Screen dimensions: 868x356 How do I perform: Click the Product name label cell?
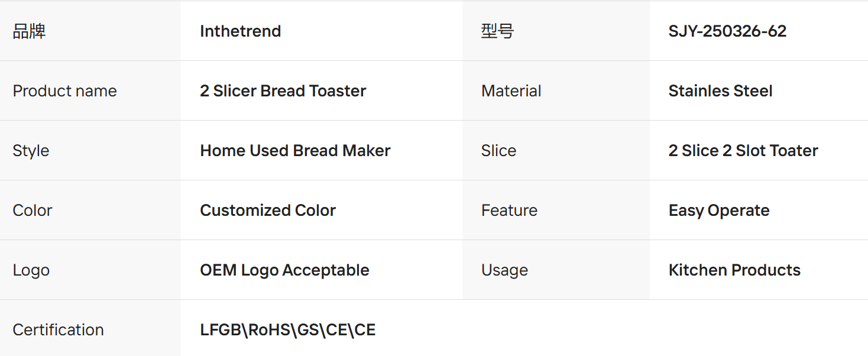(x=65, y=91)
